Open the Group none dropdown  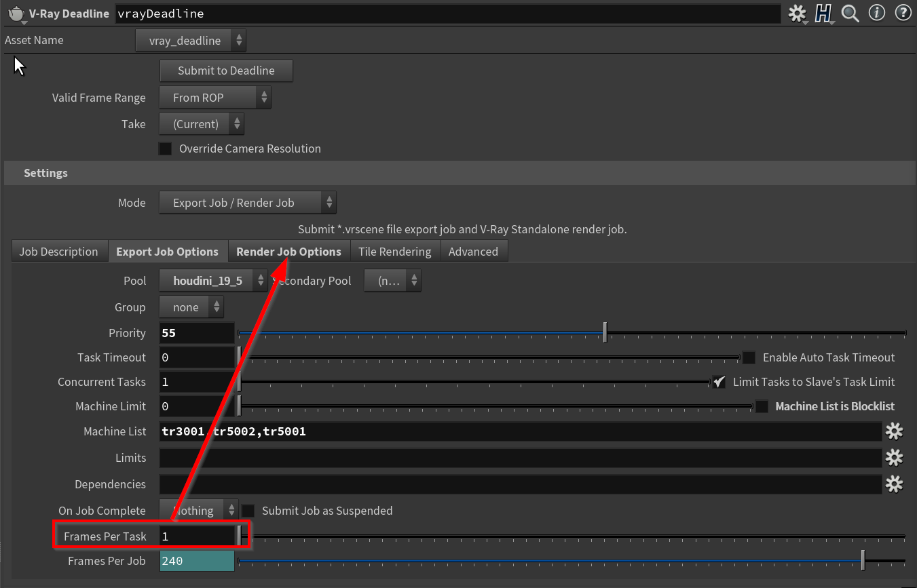tap(191, 307)
